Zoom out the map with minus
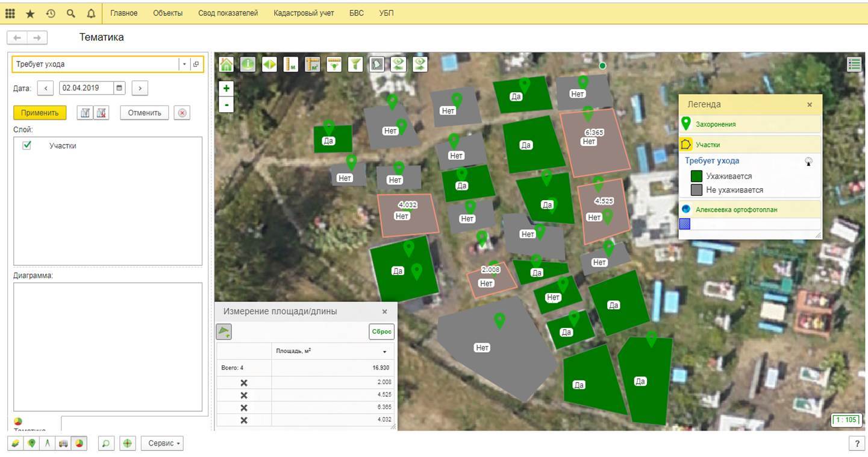This screenshot has width=868, height=457. 226,105
